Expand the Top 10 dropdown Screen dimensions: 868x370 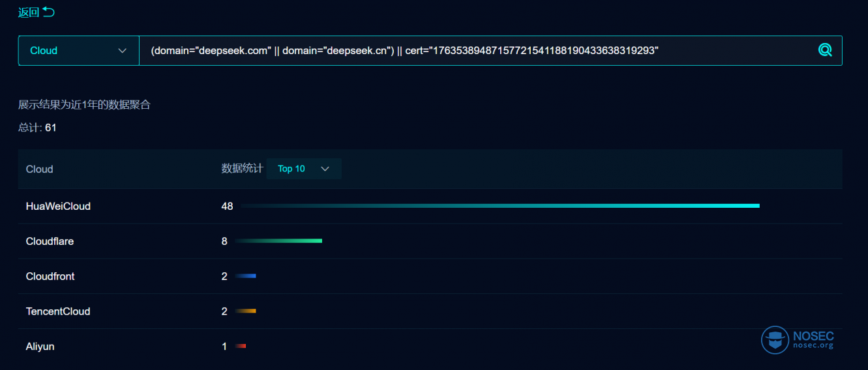(x=304, y=169)
